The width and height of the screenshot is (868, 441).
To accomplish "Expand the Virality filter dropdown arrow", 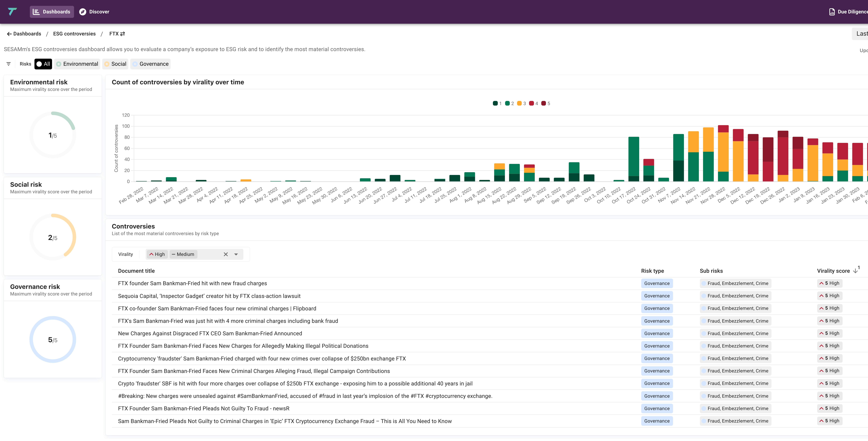I will (236, 254).
